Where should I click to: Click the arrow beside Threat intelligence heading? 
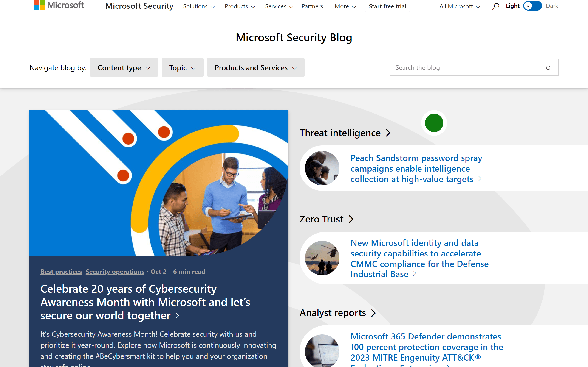point(388,133)
